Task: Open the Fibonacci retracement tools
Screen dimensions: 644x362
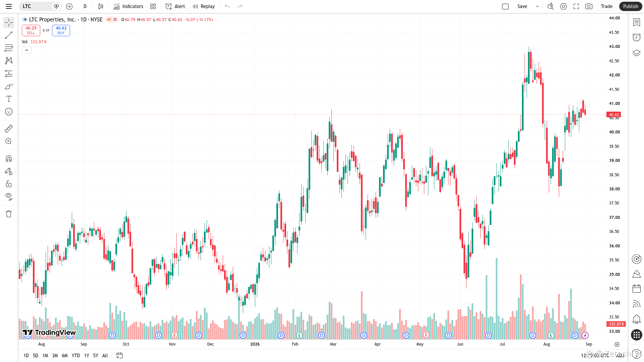Action: pyautogui.click(x=9, y=48)
